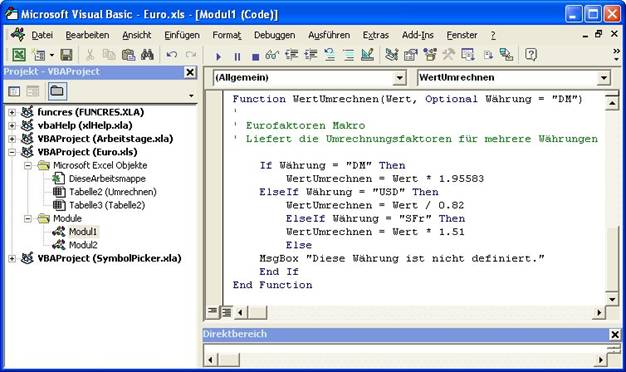Switch to procedure view at code window bottom

(x=212, y=311)
